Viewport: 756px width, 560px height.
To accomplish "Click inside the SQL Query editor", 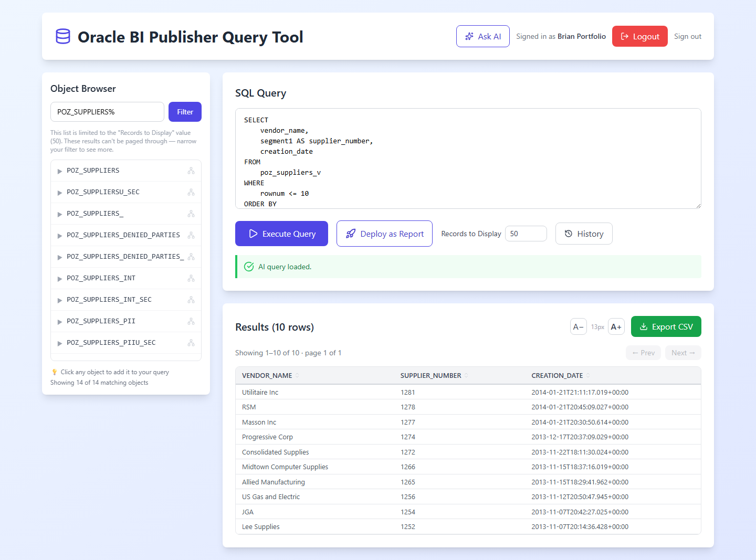I will coord(468,159).
